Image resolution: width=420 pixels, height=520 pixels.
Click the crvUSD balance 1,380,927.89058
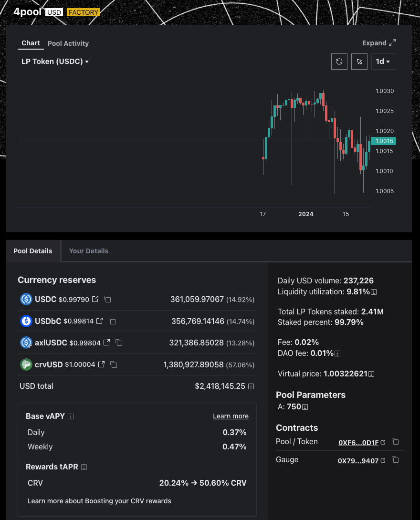[193, 364]
